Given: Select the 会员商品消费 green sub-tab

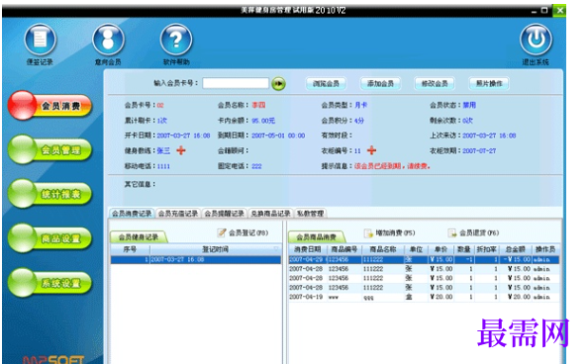Looking at the screenshot, I should coord(317,237).
